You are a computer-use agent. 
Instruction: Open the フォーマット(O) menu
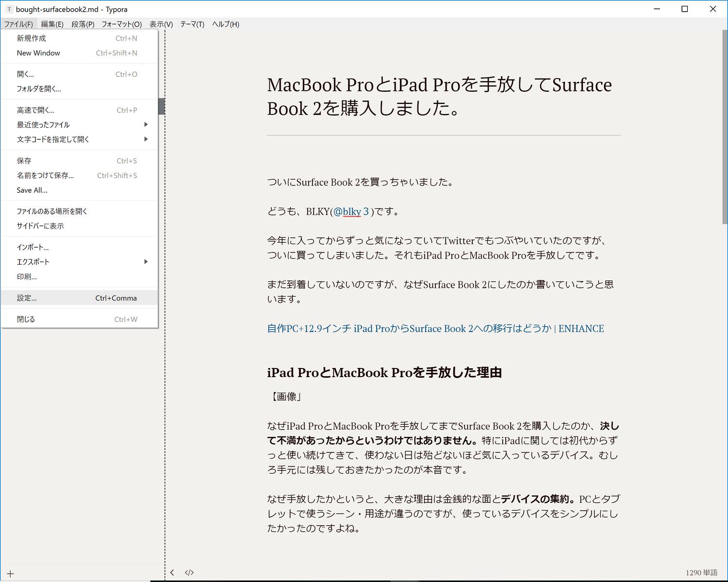click(122, 24)
